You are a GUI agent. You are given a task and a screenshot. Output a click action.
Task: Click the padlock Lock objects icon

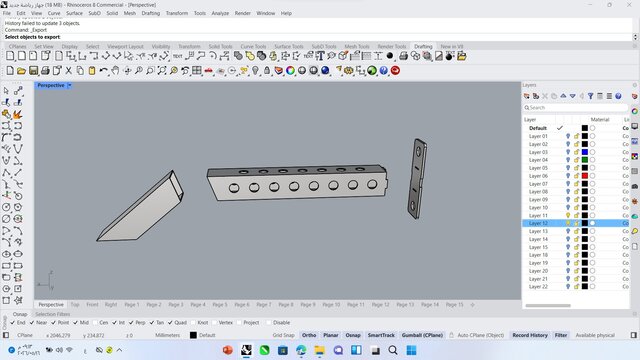click(x=267, y=71)
